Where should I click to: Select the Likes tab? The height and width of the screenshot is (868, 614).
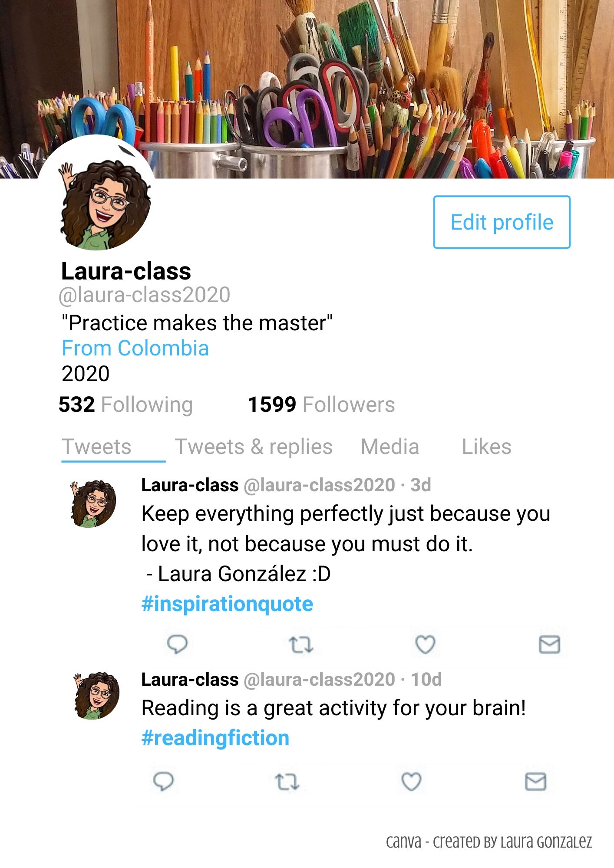[486, 447]
